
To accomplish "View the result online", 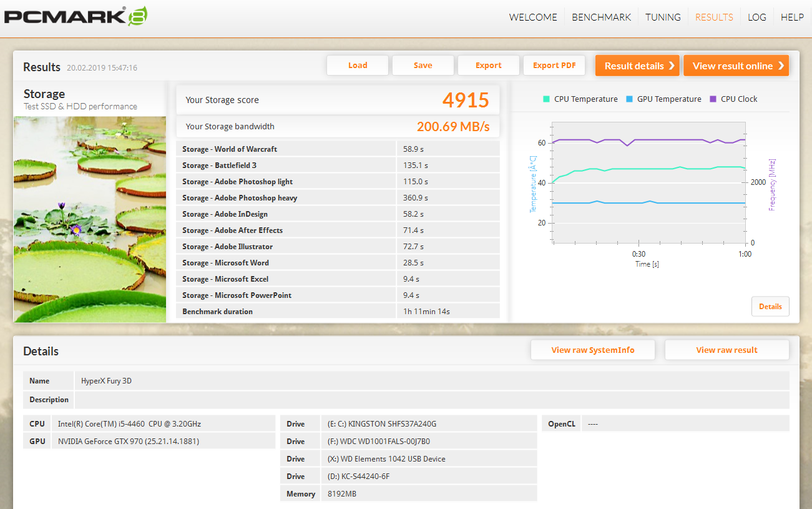I will pos(736,66).
